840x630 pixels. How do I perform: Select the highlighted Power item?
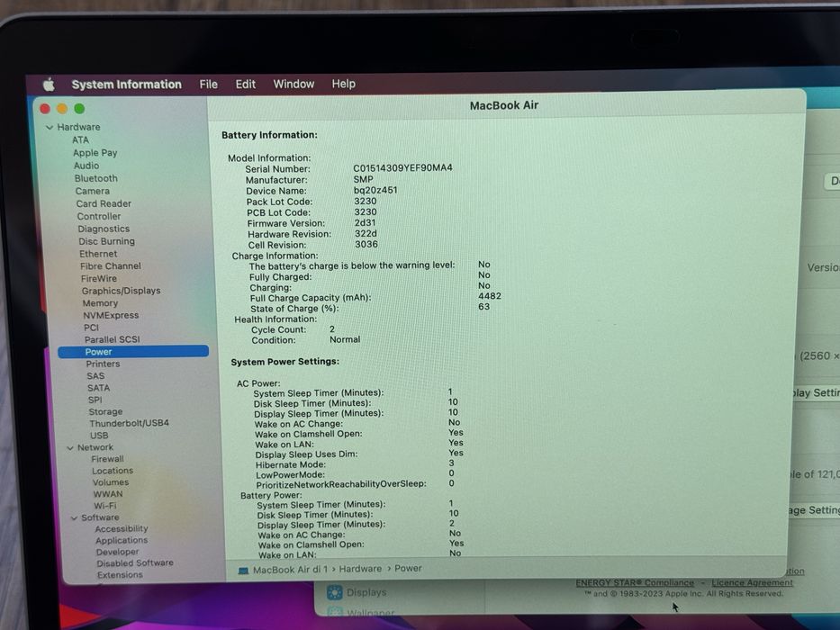[x=133, y=351]
